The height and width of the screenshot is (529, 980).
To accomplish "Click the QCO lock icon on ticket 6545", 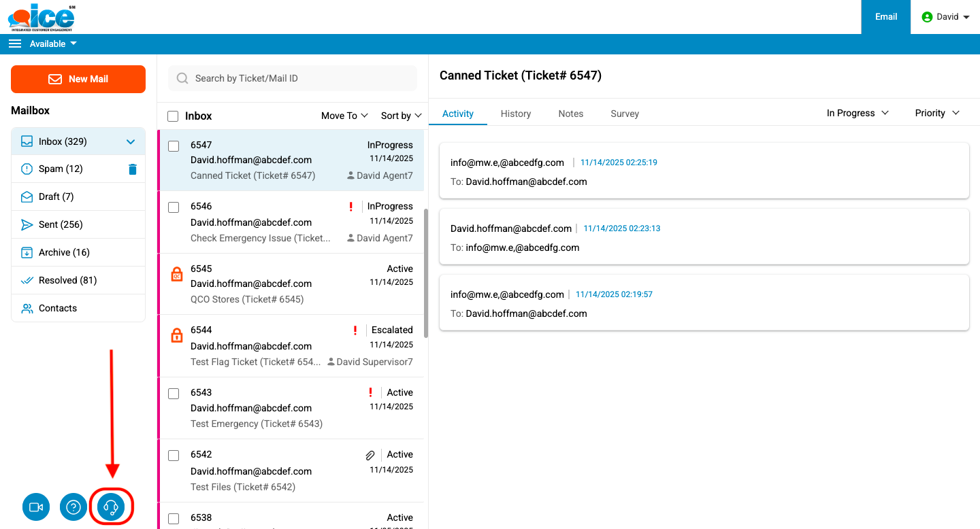I will pyautogui.click(x=177, y=274).
